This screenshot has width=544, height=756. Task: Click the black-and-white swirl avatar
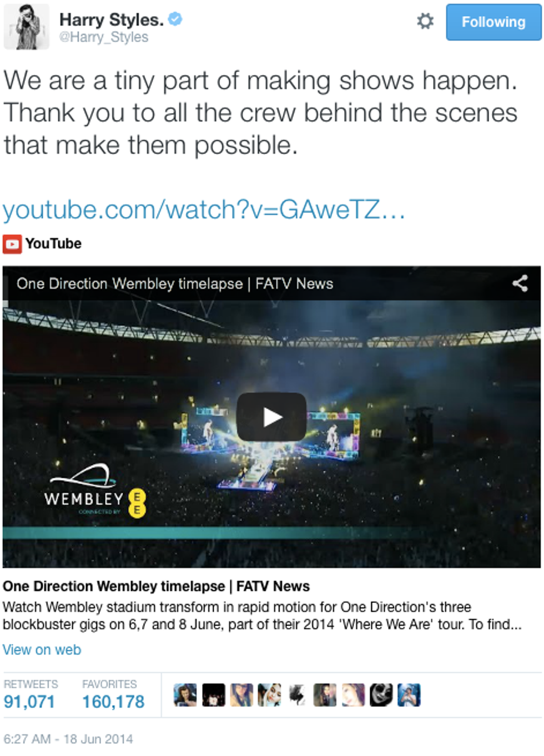(381, 695)
